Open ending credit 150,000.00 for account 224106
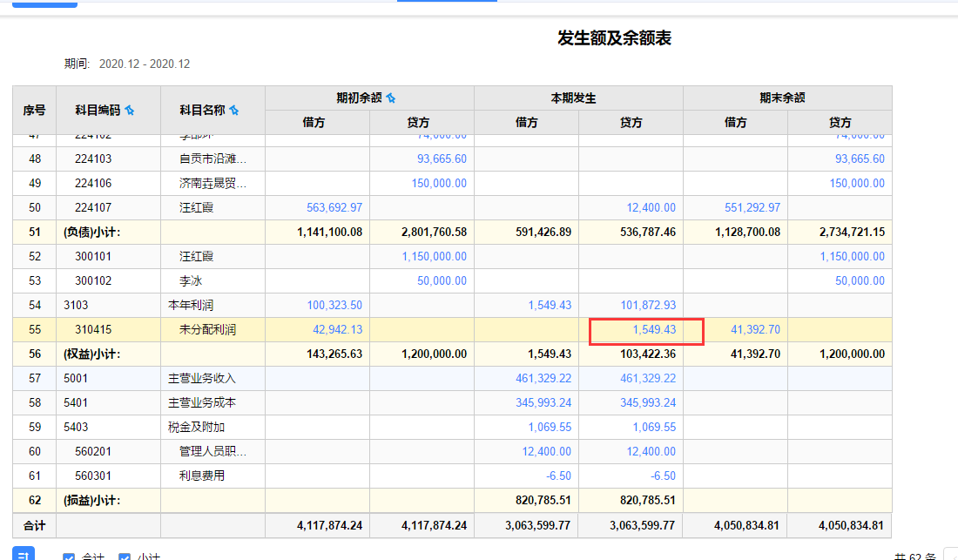 click(857, 183)
